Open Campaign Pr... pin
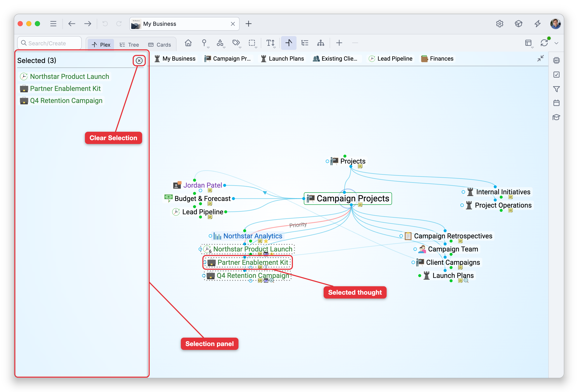Image resolution: width=578 pixels, height=392 pixels. tap(227, 59)
